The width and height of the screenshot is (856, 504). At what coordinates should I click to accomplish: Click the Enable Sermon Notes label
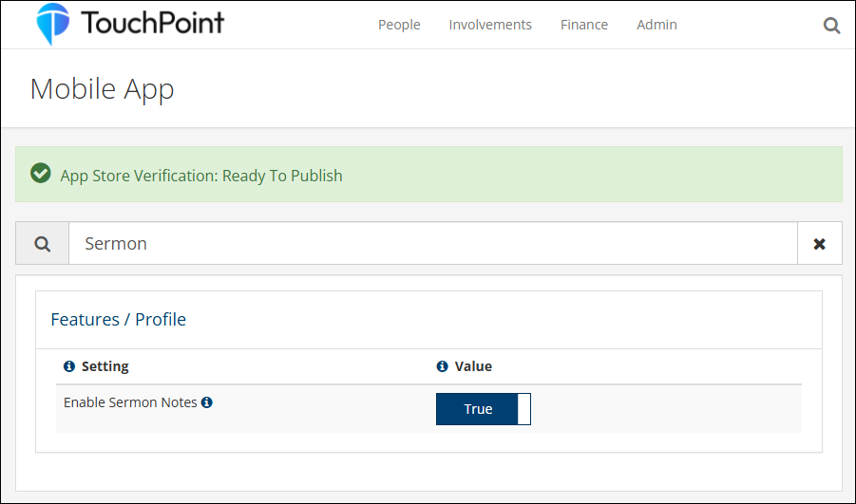coord(130,402)
